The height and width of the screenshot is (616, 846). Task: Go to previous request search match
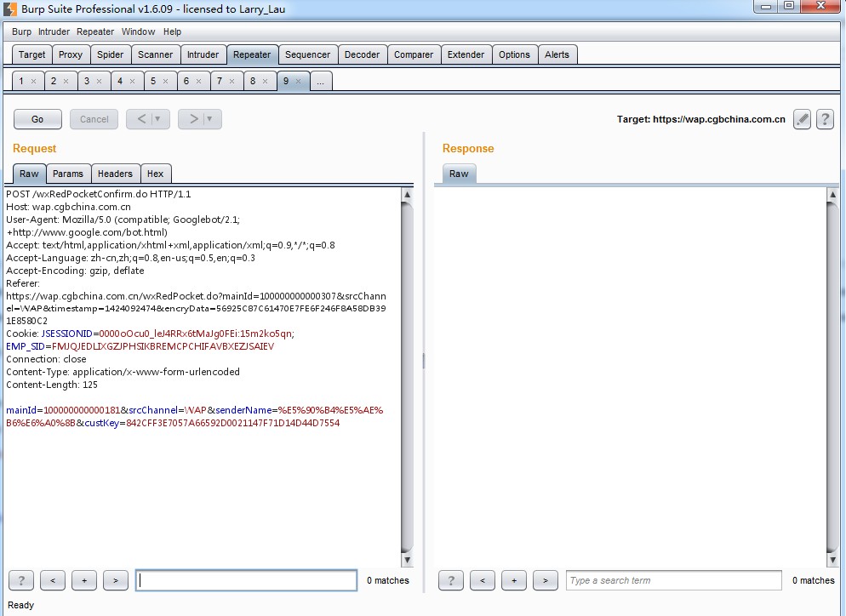pyautogui.click(x=52, y=580)
